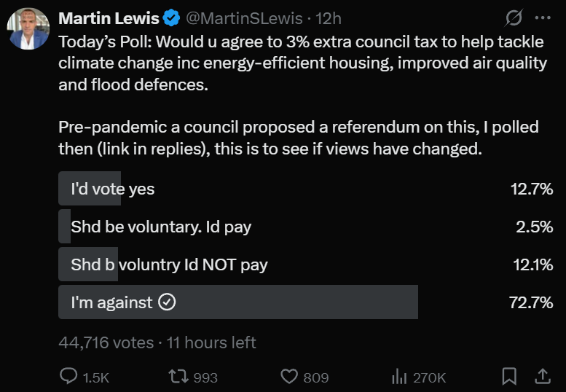The height and width of the screenshot is (392, 566).
Task: Click the blue verified badge
Action: tap(173, 17)
